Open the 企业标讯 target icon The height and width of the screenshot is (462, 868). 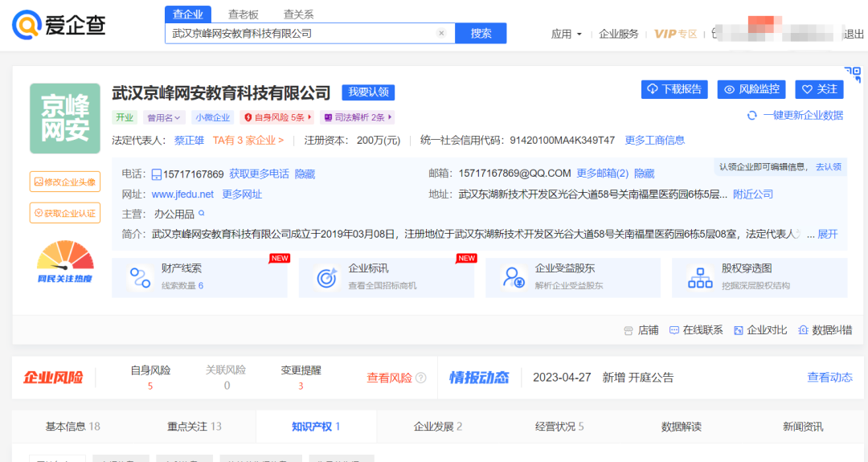(326, 278)
